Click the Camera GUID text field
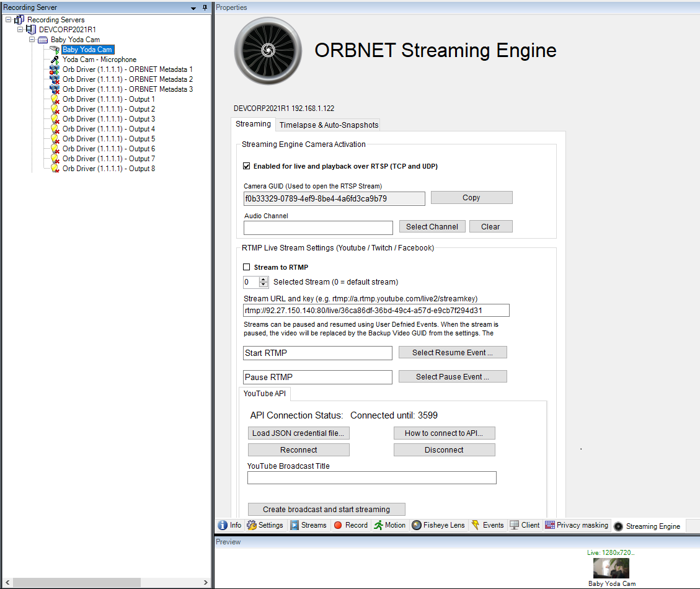 pos(334,199)
